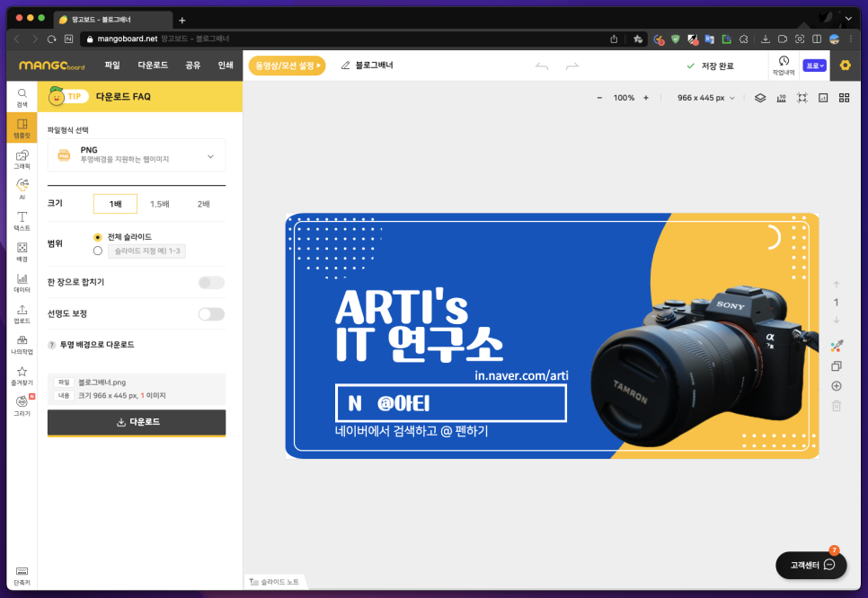The height and width of the screenshot is (598, 868).
Task: Add a new slide with plus icon
Action: 837,386
